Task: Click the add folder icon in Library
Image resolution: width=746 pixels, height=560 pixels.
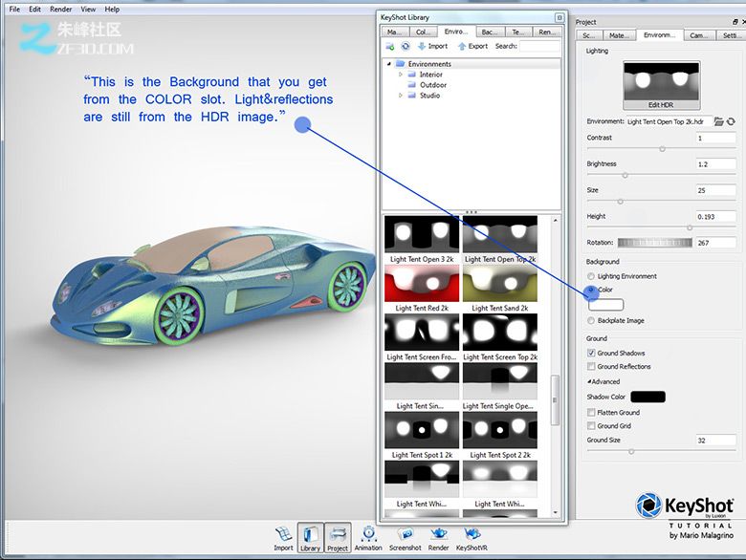Action: [x=390, y=46]
